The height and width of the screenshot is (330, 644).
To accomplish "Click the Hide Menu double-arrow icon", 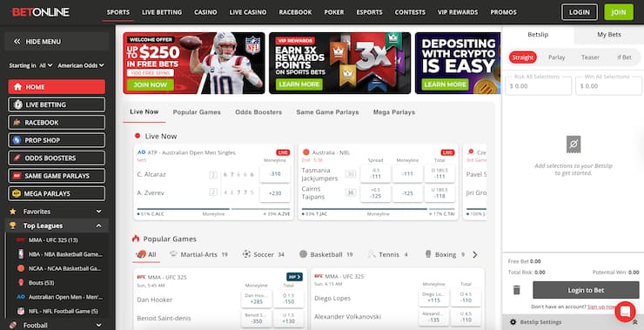I will coord(17,42).
